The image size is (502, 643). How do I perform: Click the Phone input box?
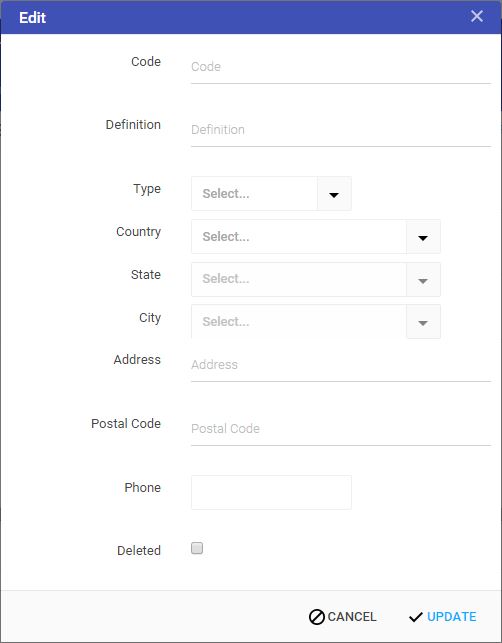[271, 493]
